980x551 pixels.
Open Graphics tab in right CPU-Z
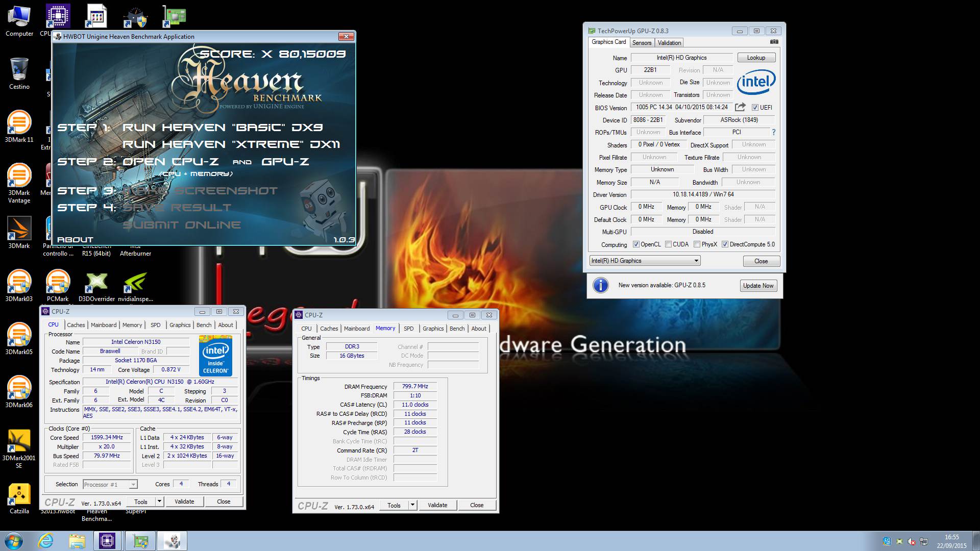[433, 329]
